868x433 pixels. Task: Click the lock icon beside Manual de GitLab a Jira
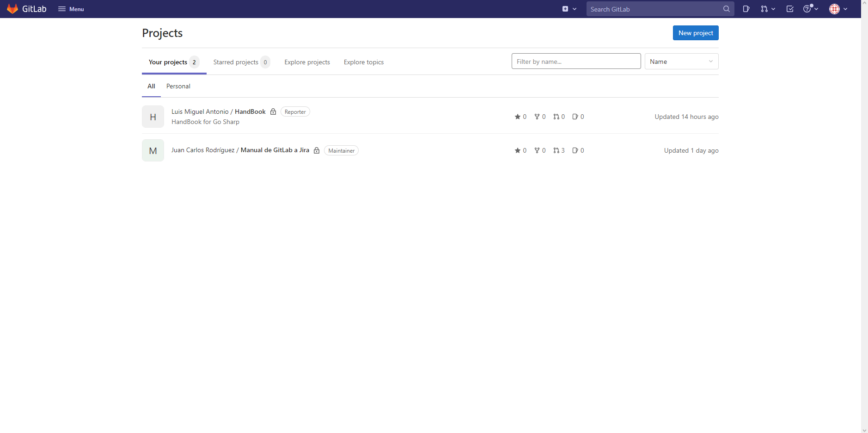[317, 150]
